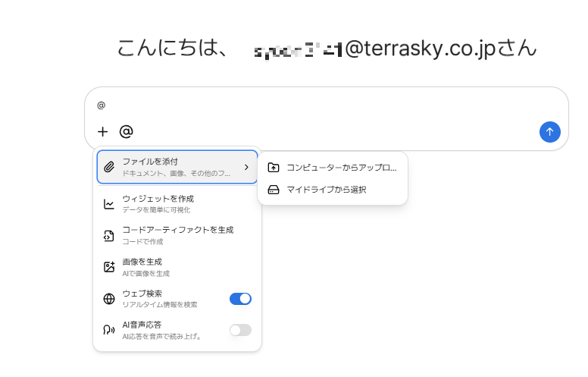Click the globe web search icon
The width and height of the screenshot is (588, 377).
[109, 299]
